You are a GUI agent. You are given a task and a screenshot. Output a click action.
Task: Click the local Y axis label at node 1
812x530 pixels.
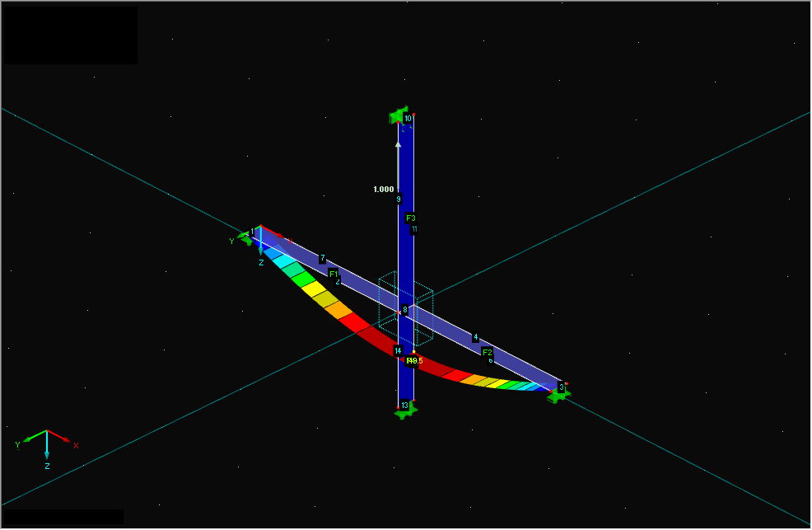tap(231, 242)
